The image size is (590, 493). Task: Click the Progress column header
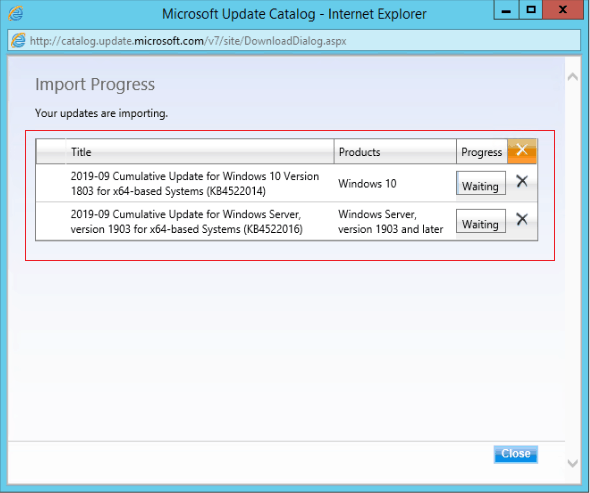pos(482,152)
